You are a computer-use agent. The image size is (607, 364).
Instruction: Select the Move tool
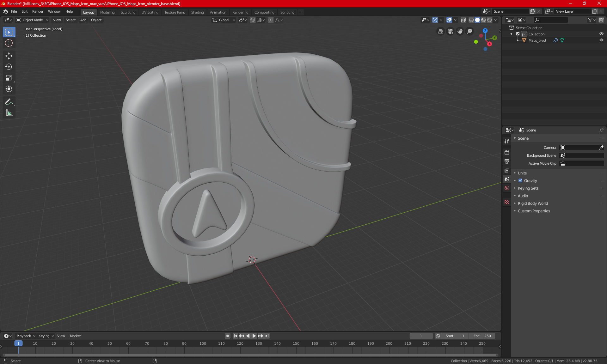click(x=9, y=56)
